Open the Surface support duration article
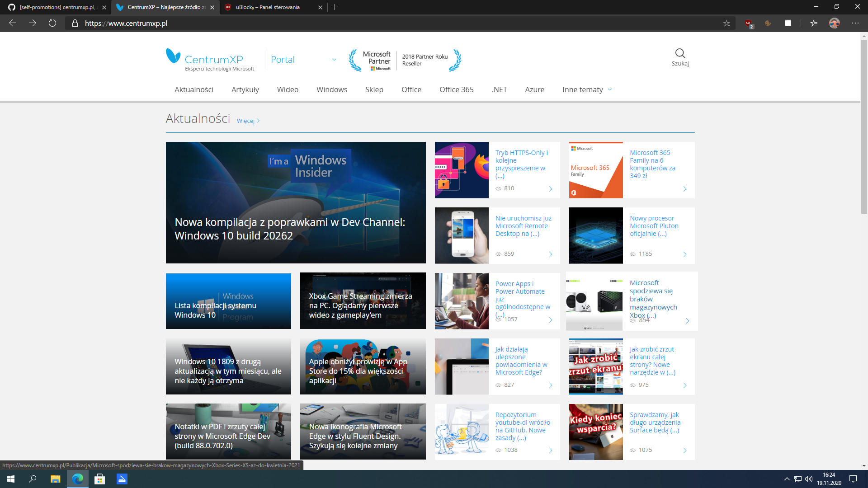868x488 pixels. coord(655,422)
